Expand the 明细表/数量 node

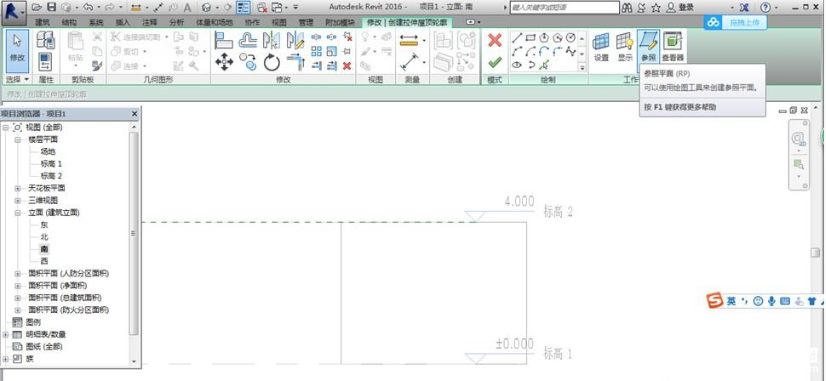click(x=5, y=335)
